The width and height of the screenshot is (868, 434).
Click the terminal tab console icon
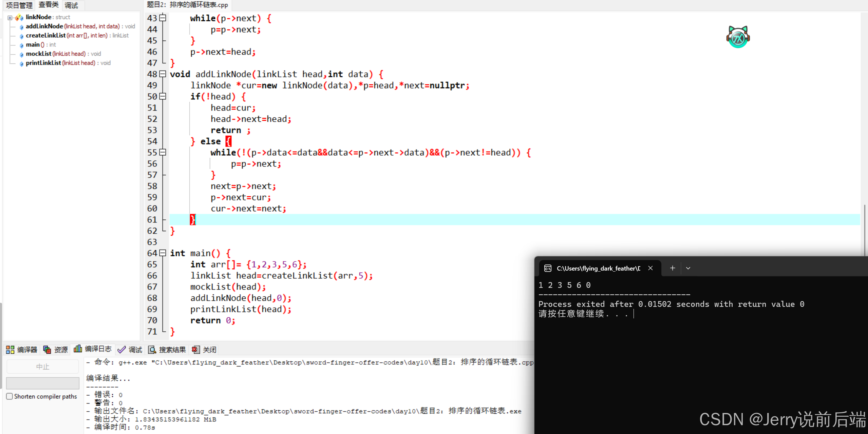click(548, 268)
